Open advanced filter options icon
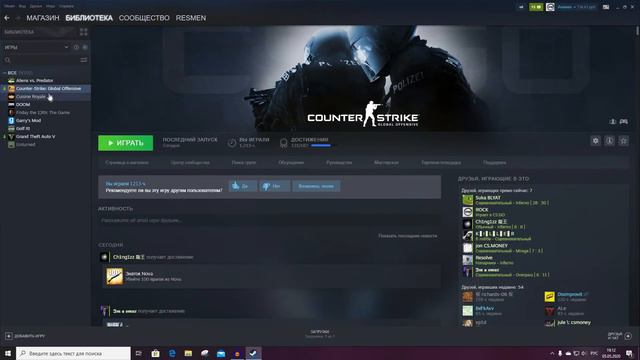640x360 pixels. tap(84, 60)
